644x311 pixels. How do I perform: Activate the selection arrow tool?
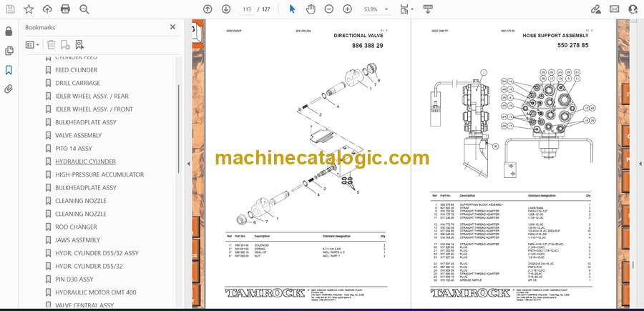click(292, 9)
